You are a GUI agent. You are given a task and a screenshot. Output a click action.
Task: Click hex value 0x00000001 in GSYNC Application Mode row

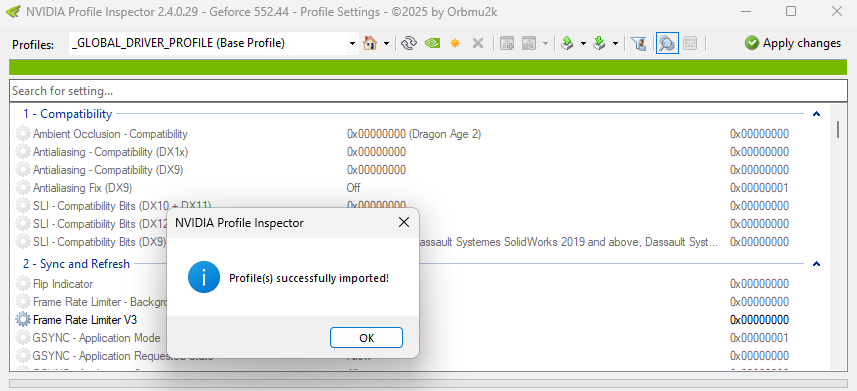point(759,338)
